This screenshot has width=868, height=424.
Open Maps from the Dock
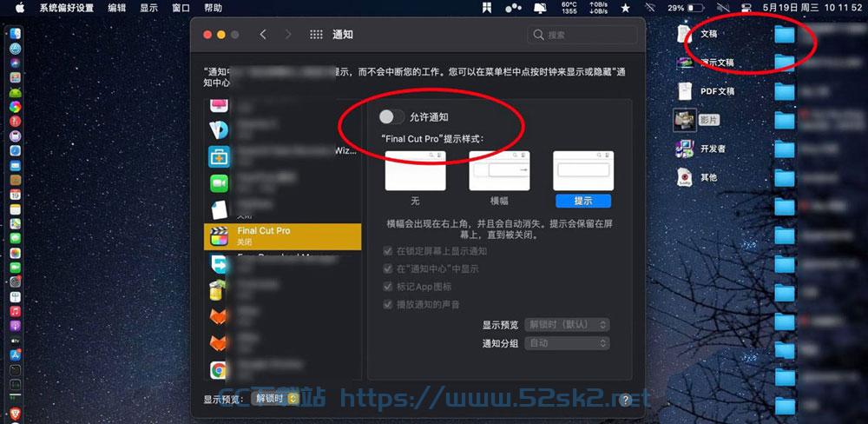16,224
